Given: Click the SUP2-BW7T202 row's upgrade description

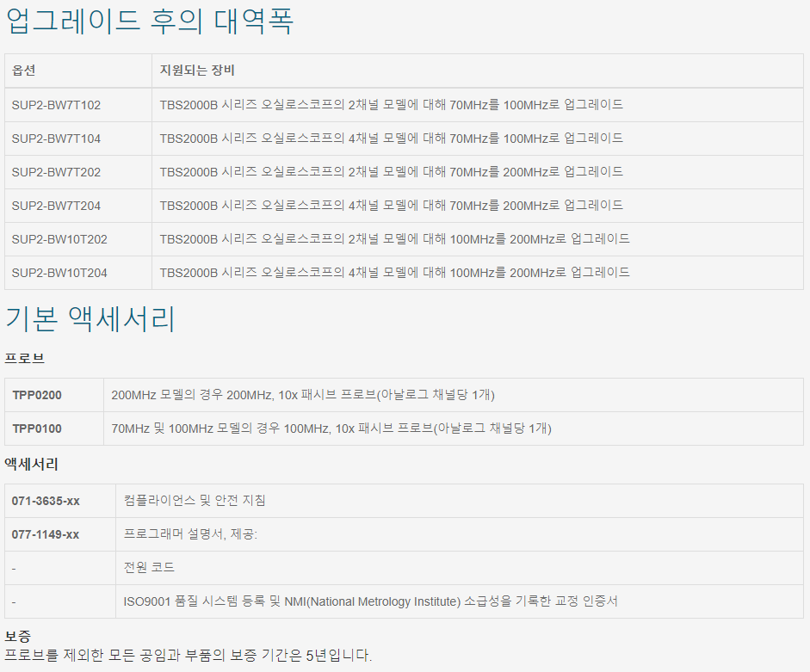Looking at the screenshot, I should click(x=391, y=172).
